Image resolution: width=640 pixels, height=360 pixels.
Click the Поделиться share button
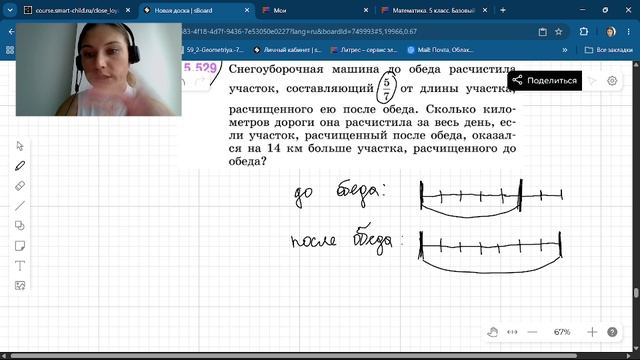[544, 80]
